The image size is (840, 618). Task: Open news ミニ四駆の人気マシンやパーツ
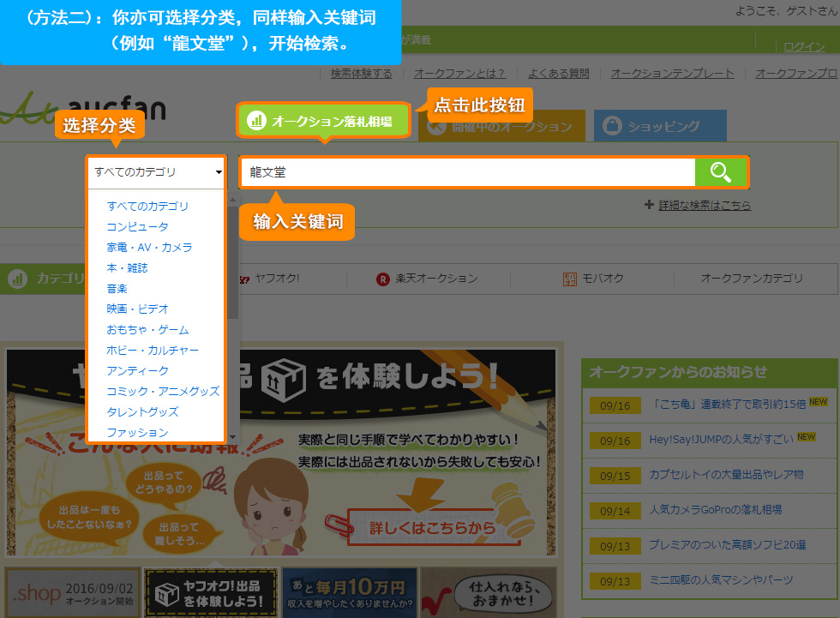tap(721, 580)
